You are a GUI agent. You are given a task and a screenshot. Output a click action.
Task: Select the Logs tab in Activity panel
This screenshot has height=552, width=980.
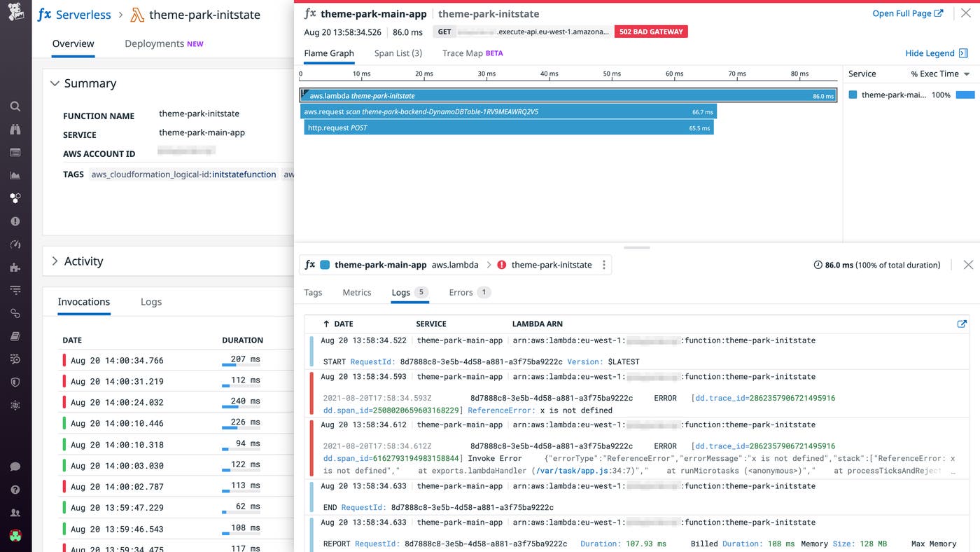(151, 302)
